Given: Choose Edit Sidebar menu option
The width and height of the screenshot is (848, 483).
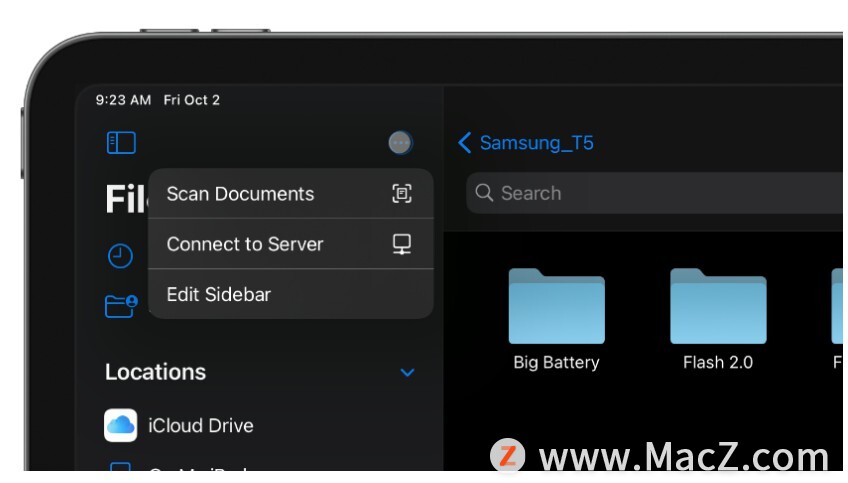Looking at the screenshot, I should click(x=291, y=294).
